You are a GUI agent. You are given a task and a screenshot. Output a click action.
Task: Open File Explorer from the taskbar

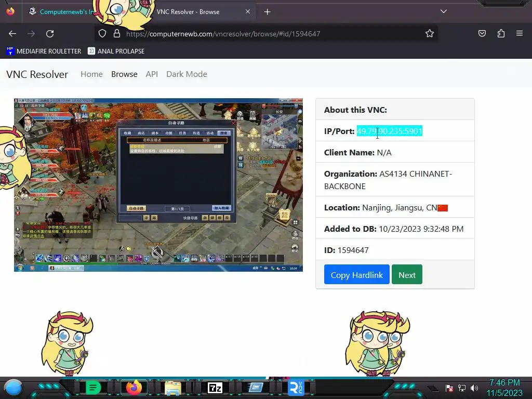pyautogui.click(x=172, y=388)
